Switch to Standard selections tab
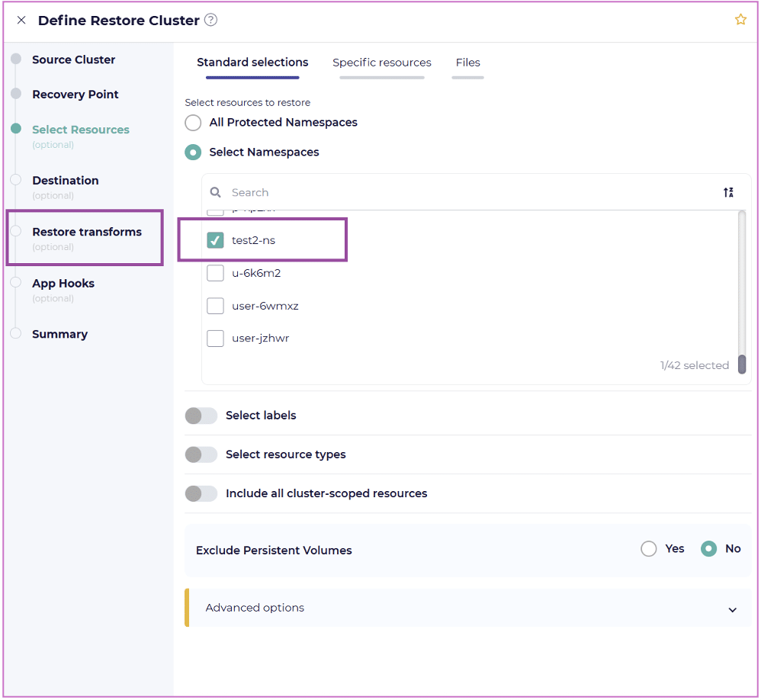This screenshot has width=761, height=700. tap(252, 63)
